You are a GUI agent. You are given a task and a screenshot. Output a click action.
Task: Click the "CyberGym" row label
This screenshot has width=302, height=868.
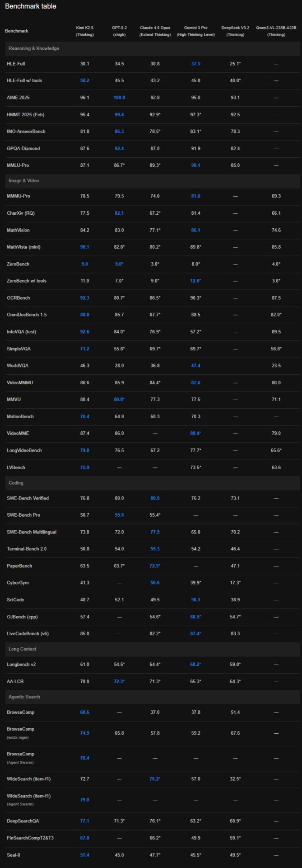click(18, 583)
